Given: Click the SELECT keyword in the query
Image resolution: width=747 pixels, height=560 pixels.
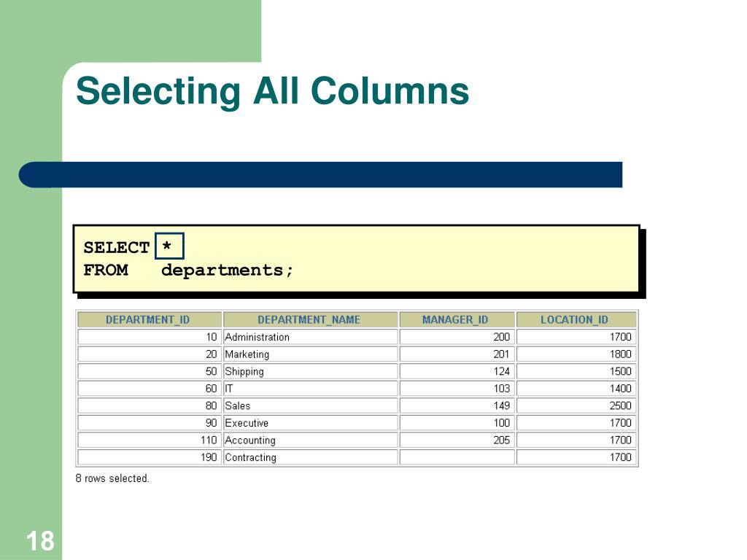Looking at the screenshot, I should click(116, 248).
